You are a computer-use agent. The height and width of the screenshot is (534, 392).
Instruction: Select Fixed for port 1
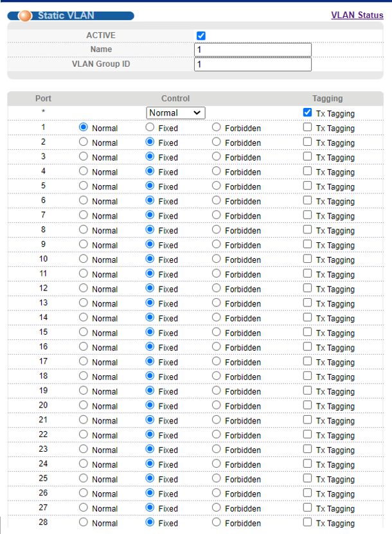point(150,127)
